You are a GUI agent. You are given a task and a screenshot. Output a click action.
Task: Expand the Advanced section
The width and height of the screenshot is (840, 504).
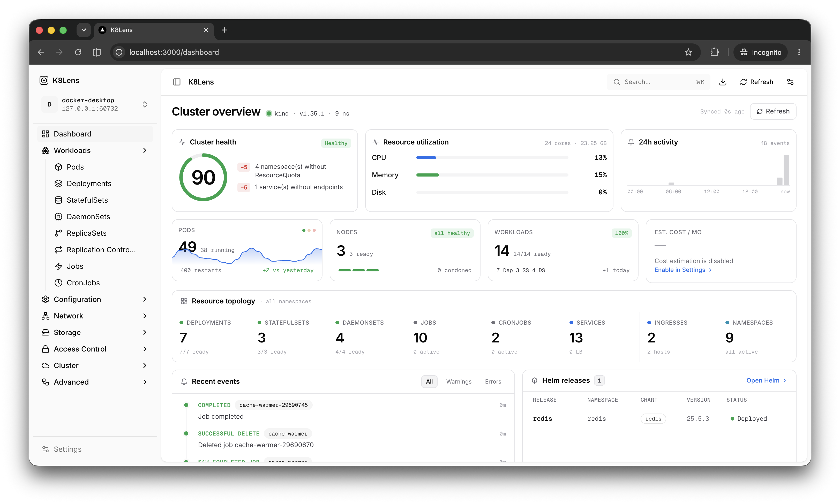[95, 382]
